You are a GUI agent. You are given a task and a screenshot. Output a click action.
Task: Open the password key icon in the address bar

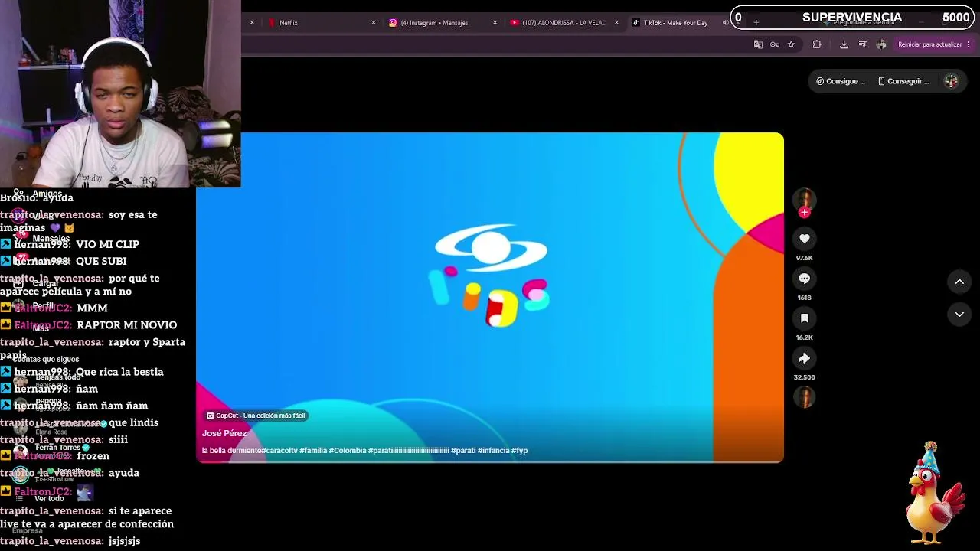[x=775, y=44]
